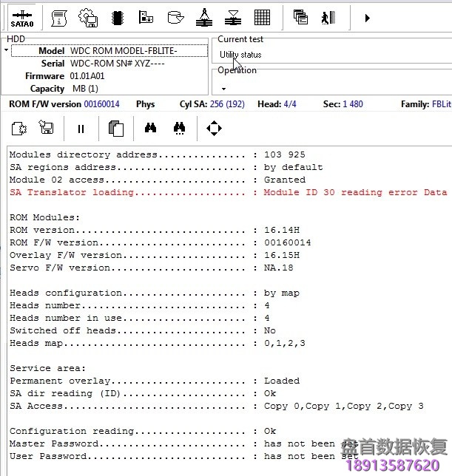
Task: Click the Master Password line in the log
Action: tap(183, 443)
